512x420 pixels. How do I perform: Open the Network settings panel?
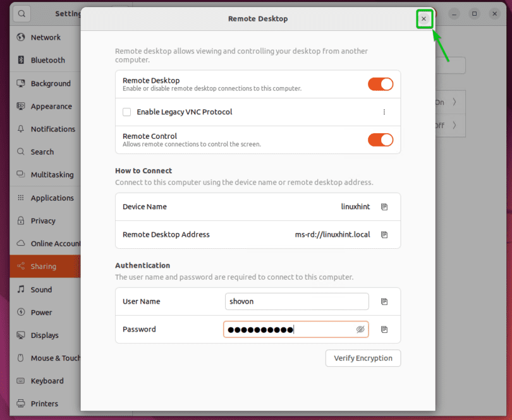click(x=45, y=37)
